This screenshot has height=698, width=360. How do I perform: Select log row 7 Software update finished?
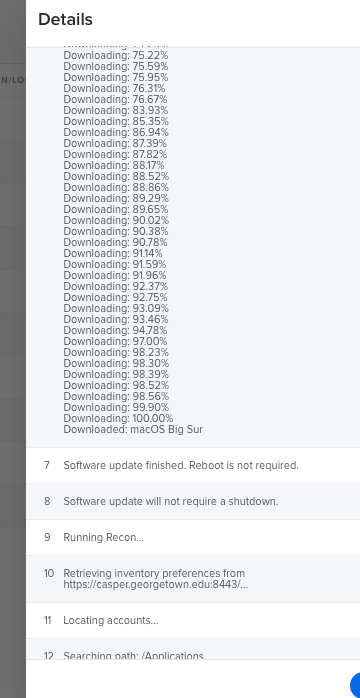point(193,465)
